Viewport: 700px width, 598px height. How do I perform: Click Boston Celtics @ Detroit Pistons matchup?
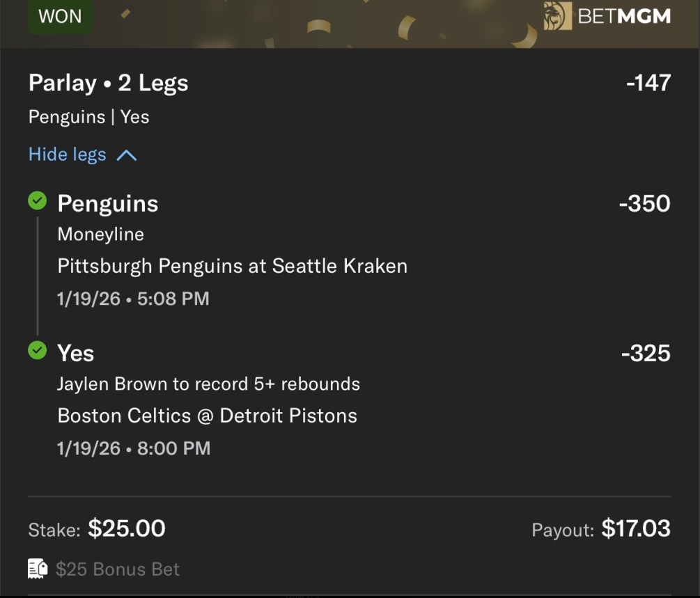(207, 416)
